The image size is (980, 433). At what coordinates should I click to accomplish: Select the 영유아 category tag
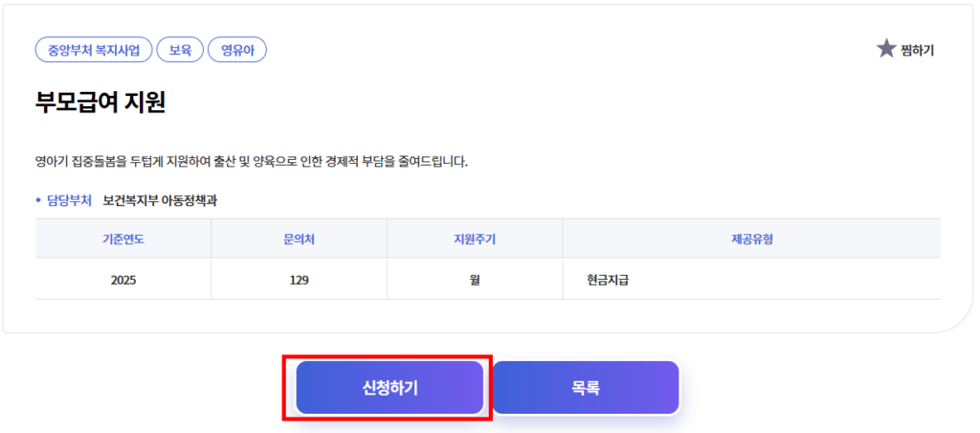236,50
